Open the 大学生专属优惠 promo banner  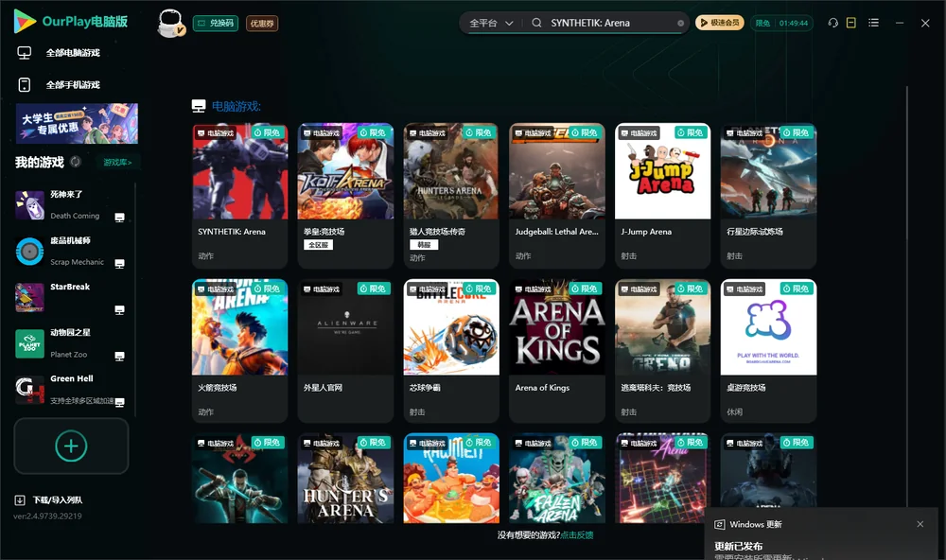click(78, 124)
